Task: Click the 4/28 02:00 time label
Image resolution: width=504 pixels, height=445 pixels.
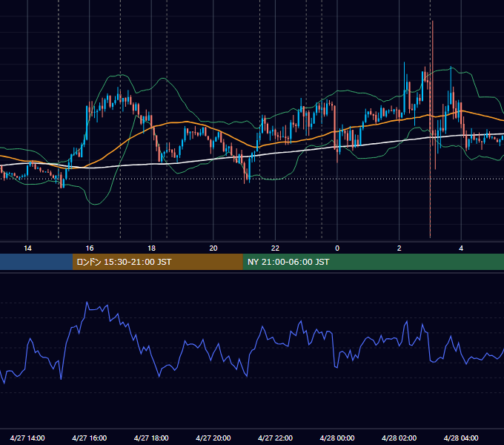Action: point(399,438)
